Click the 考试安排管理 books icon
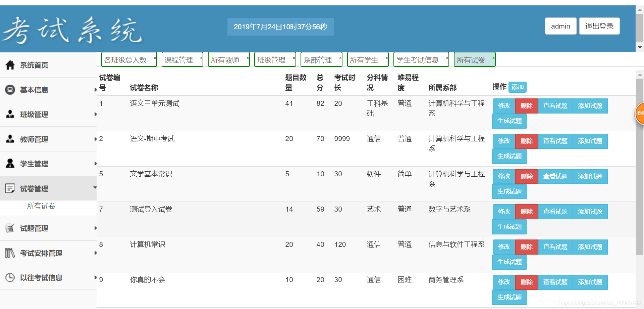 pos(10,253)
